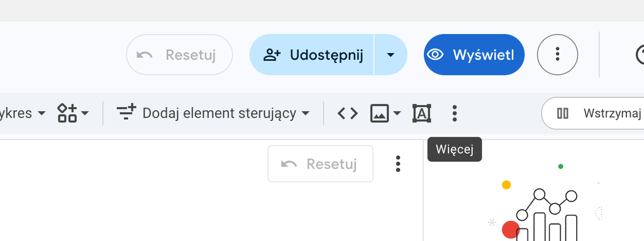The image size is (644, 241).
Task: Click the top header Resetuj button
Action: click(x=179, y=54)
